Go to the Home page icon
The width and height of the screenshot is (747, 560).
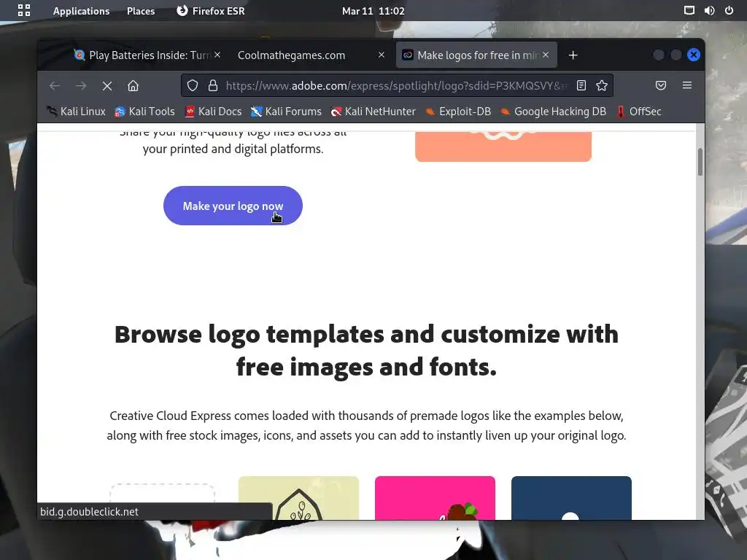[x=133, y=86]
